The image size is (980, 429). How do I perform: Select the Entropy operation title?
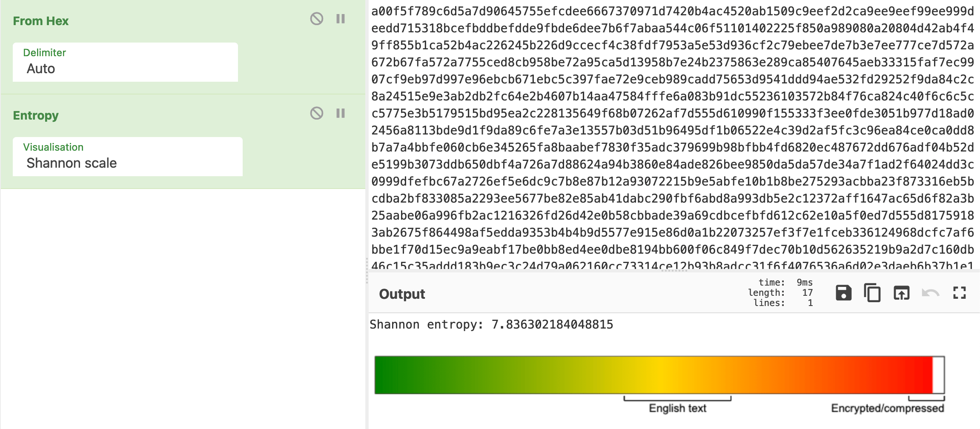pyautogui.click(x=36, y=115)
